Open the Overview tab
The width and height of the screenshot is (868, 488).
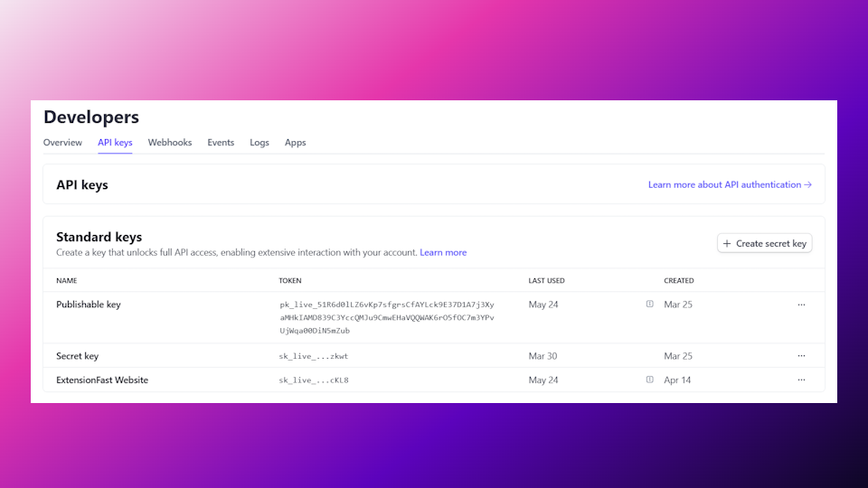62,142
